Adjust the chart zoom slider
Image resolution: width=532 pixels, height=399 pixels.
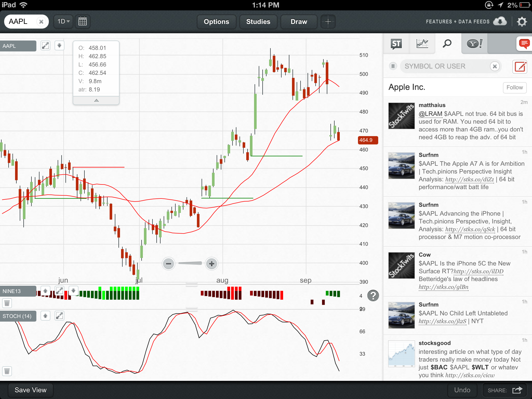[x=190, y=263]
